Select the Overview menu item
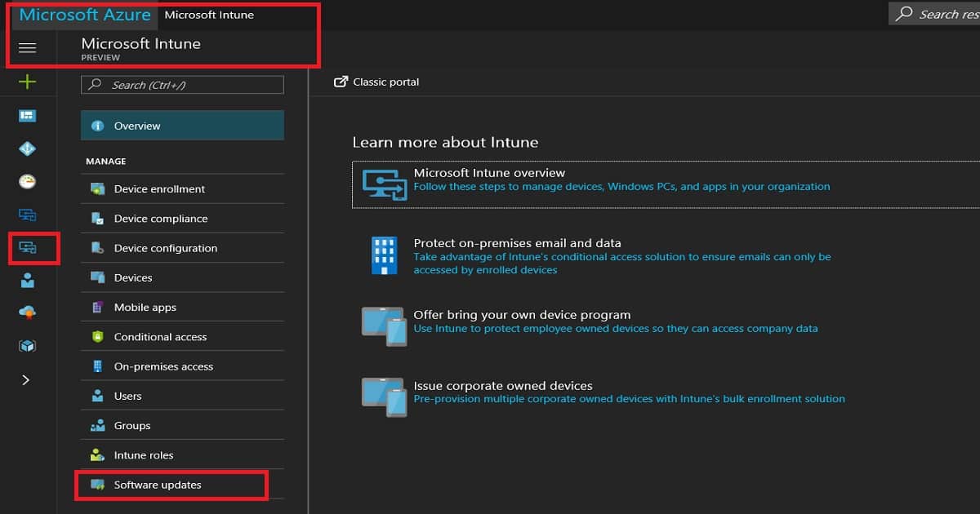Image resolution: width=980 pixels, height=514 pixels. 182,126
